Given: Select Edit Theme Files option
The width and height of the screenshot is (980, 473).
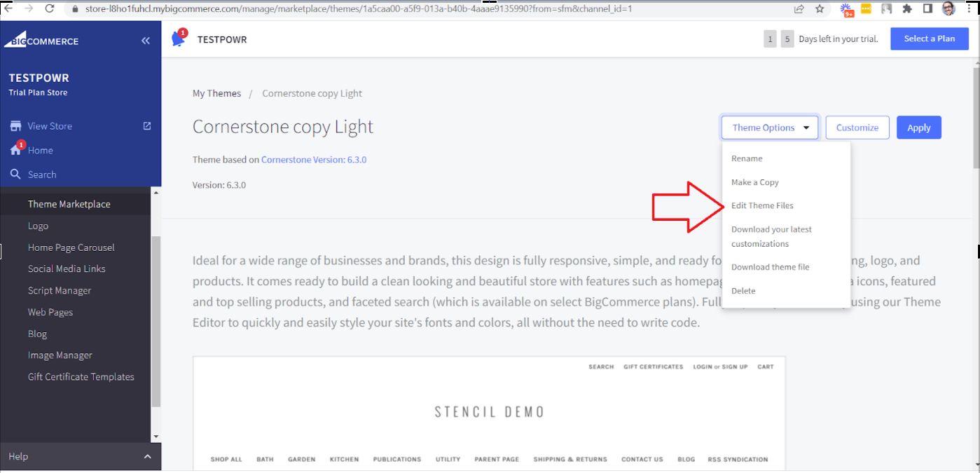Looking at the screenshot, I should coord(762,205).
